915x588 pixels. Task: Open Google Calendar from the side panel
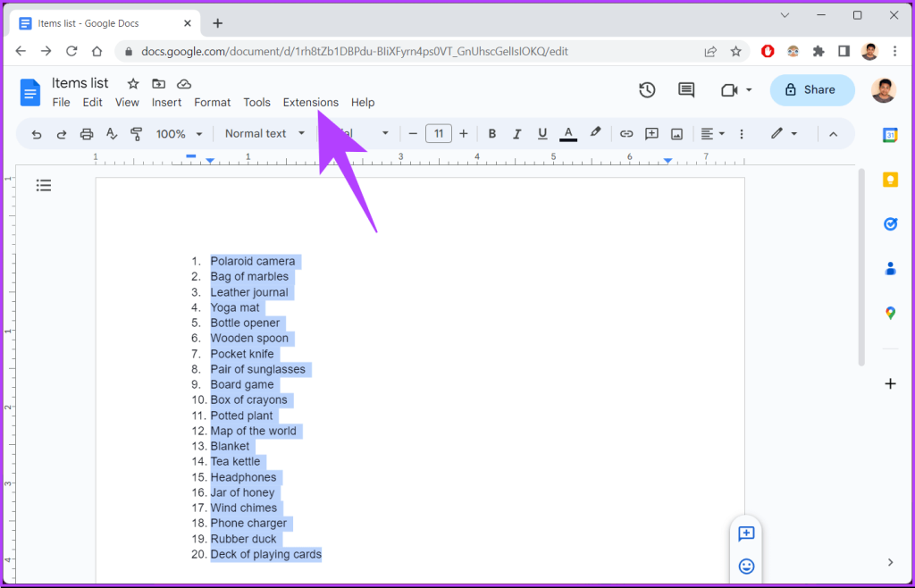890,134
